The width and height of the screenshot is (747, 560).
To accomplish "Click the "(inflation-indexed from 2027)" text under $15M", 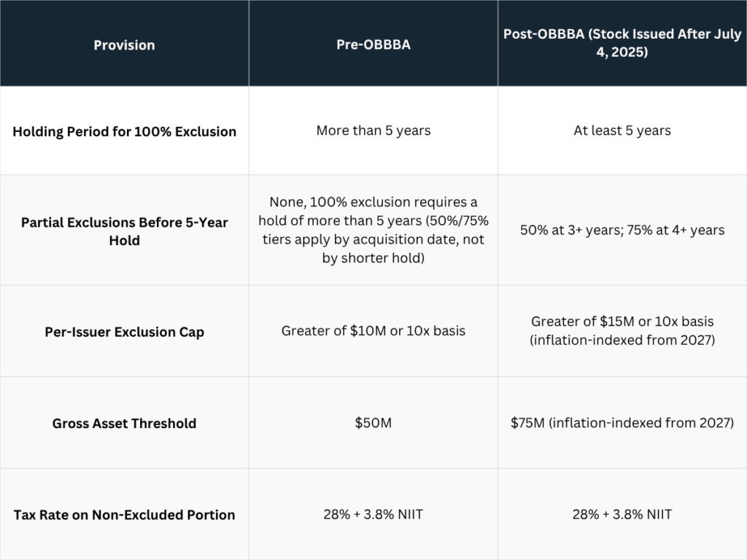I will tap(622, 340).
